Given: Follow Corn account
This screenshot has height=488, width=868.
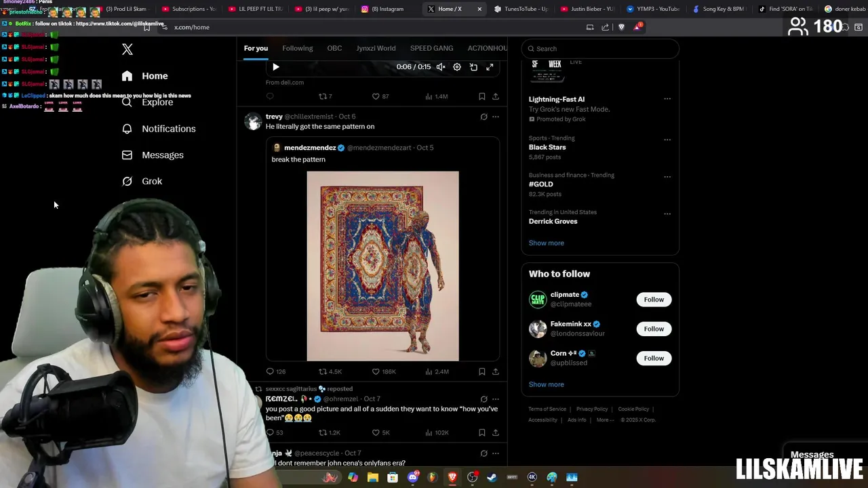Looking at the screenshot, I should [654, 358].
